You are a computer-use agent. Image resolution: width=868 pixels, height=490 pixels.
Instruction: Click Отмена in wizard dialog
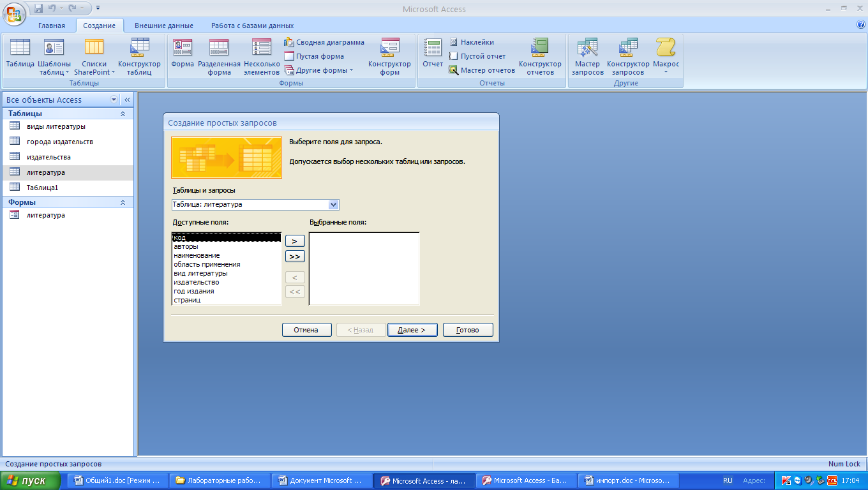(306, 330)
